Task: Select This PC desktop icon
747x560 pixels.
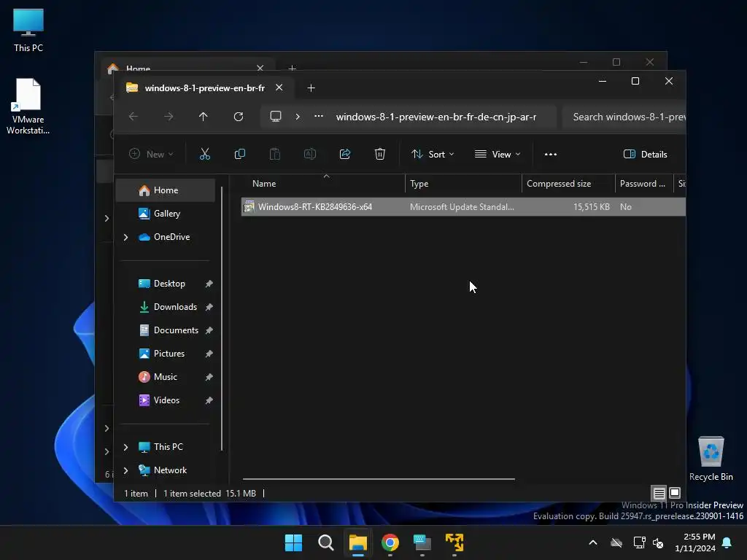Action: [28, 29]
